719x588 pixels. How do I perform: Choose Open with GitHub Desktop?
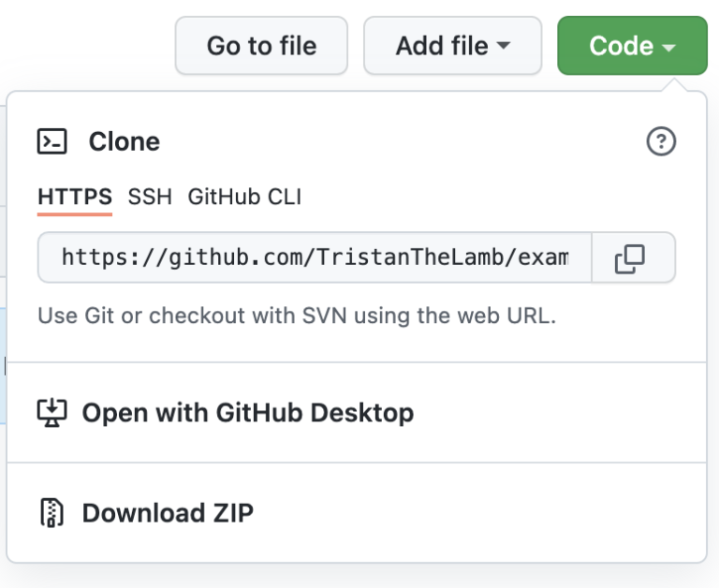[x=247, y=412]
